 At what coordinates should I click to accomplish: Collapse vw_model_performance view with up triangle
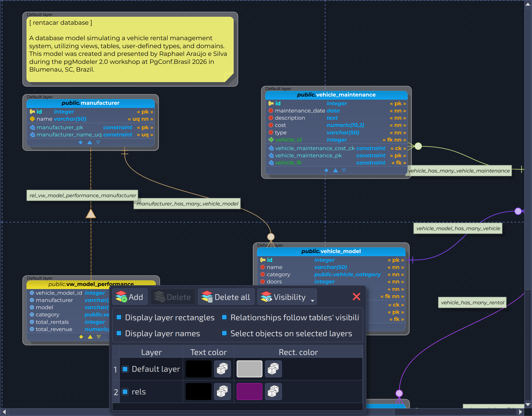pos(90,337)
